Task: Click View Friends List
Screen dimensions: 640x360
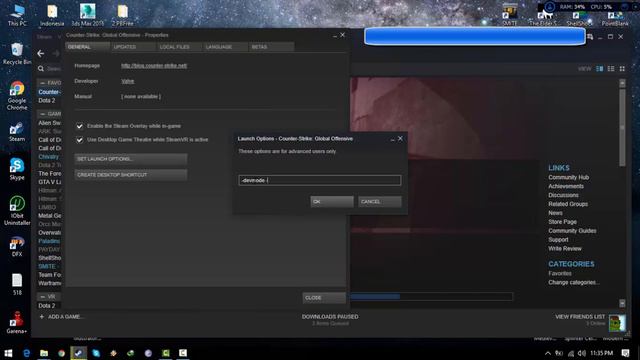Action: tap(580, 317)
